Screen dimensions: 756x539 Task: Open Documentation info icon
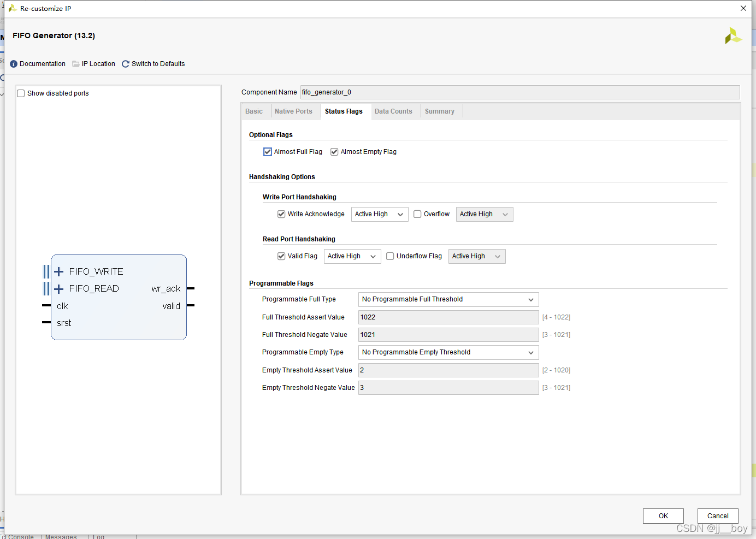[x=14, y=64]
